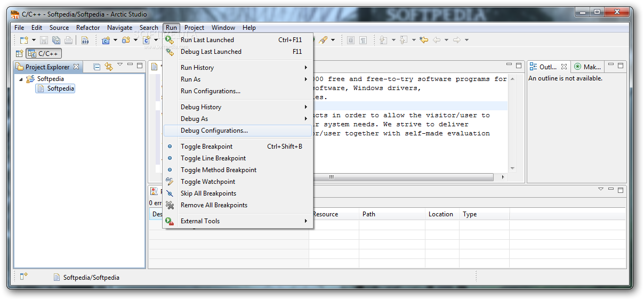Select Toggle Method Breakpoint entry
Screen dimensions: 644x300
(x=237, y=170)
